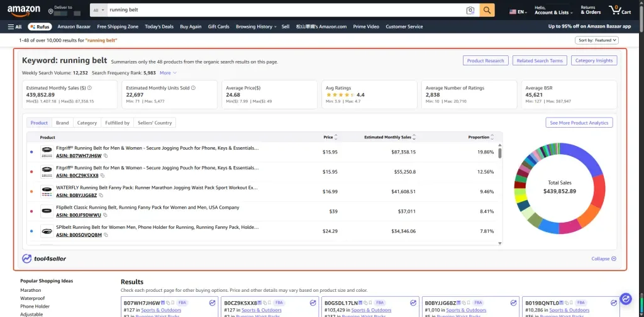
Task: Open the shopping Cart
Action: click(619, 10)
